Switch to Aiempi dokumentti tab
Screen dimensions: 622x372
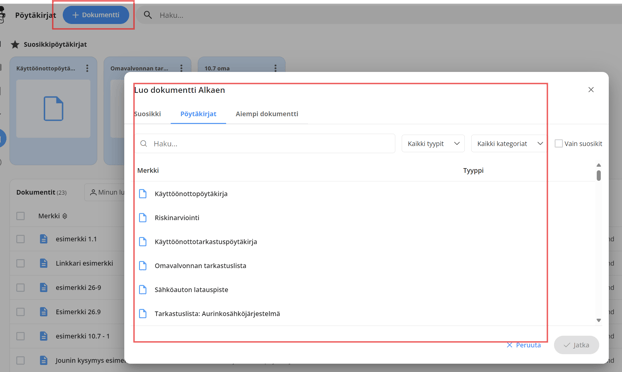[x=267, y=114]
